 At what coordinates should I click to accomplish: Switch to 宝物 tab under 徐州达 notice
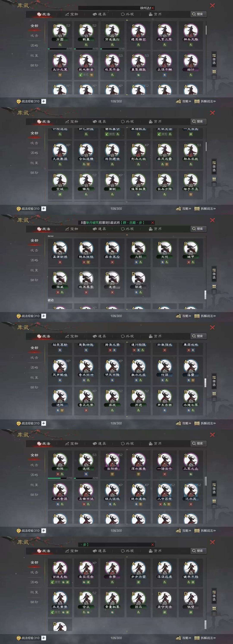pos(72,14)
